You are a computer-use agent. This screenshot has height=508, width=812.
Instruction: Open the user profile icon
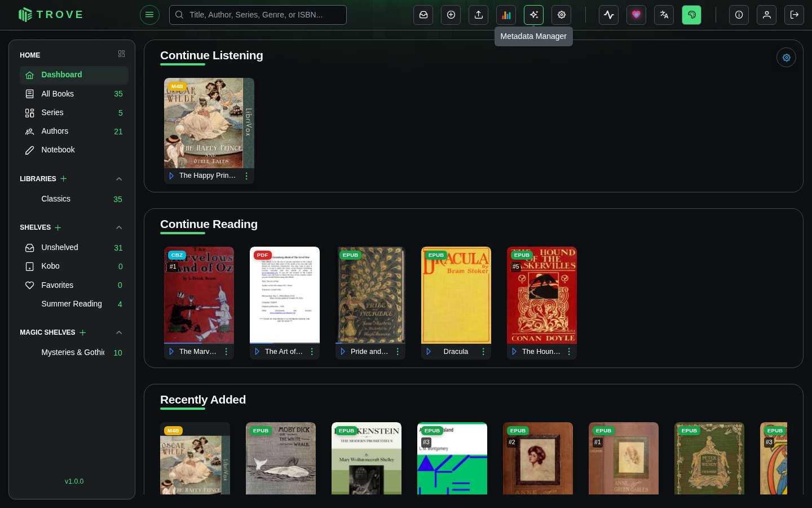(x=767, y=15)
